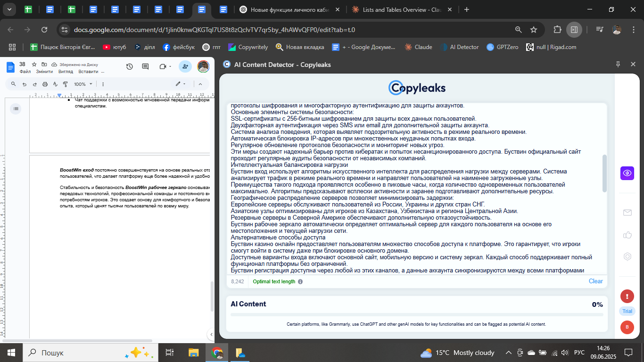This screenshot has width=644, height=362.
Task: Open File Explorer from the taskbar
Action: pos(193,353)
